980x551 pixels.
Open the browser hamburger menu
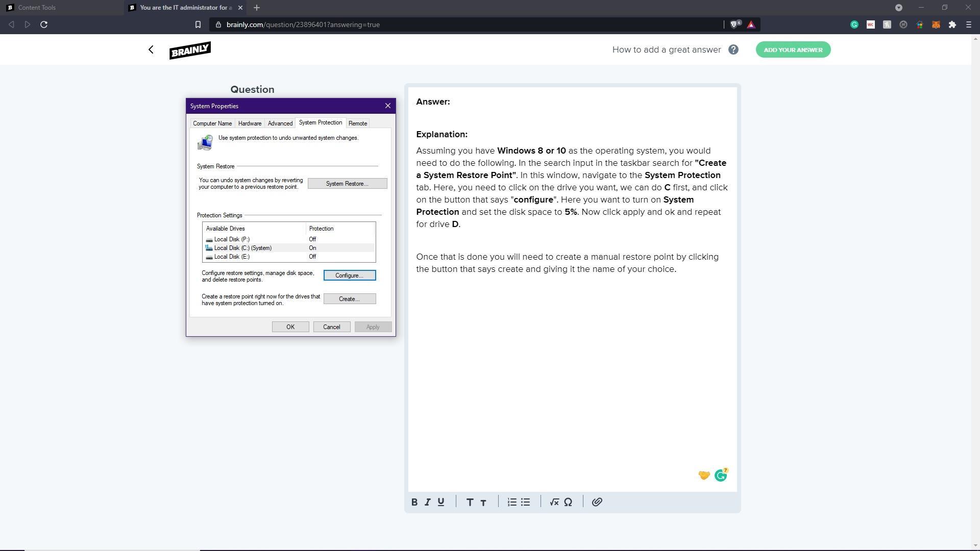[968, 24]
